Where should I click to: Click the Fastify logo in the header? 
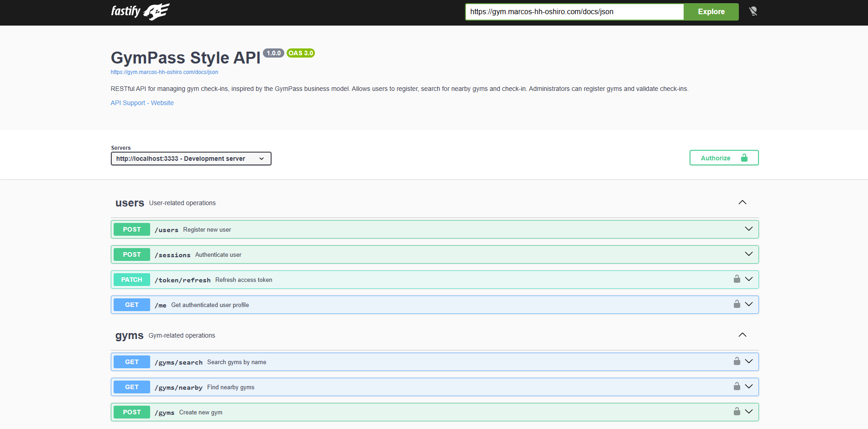(140, 11)
